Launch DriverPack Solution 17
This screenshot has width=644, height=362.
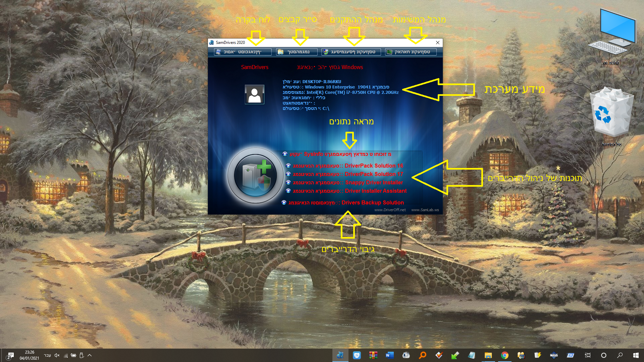pos(348,174)
